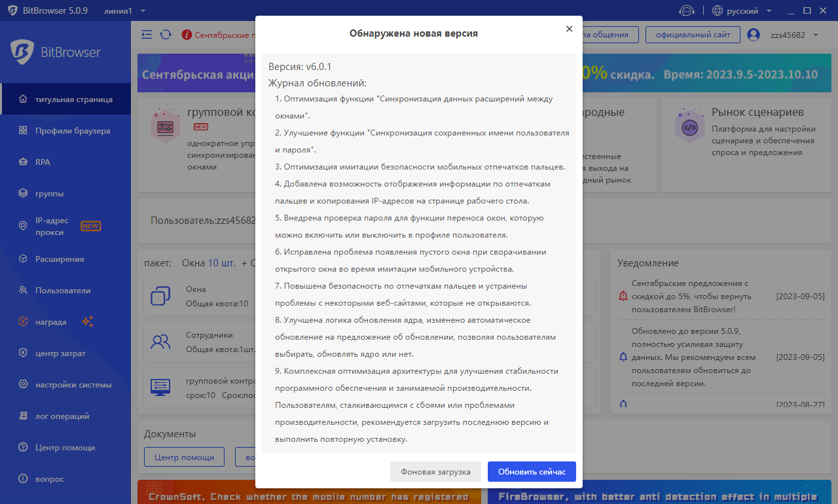
Task: Select the Журнал обновлений heading
Action: pos(317,83)
